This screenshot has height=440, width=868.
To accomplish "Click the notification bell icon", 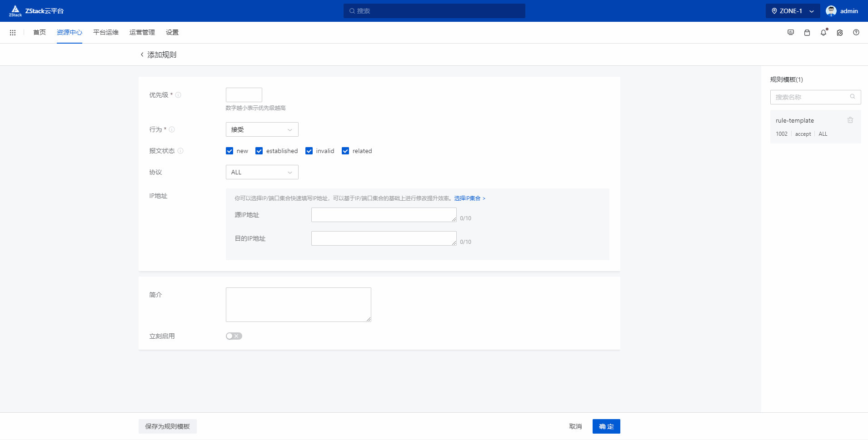I will [823, 33].
